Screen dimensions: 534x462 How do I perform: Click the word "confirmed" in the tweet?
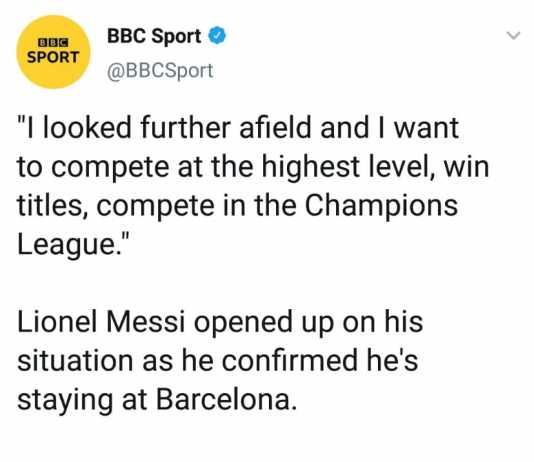tap(289, 360)
